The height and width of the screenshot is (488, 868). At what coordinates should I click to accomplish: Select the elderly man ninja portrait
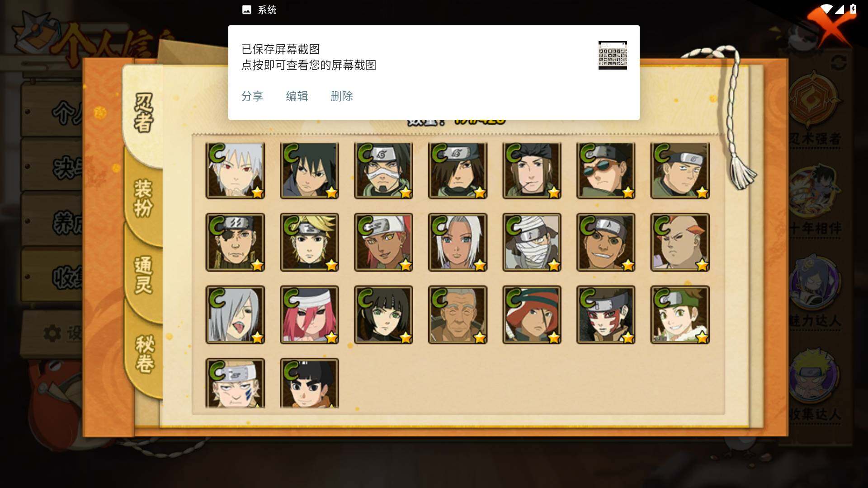point(458,315)
